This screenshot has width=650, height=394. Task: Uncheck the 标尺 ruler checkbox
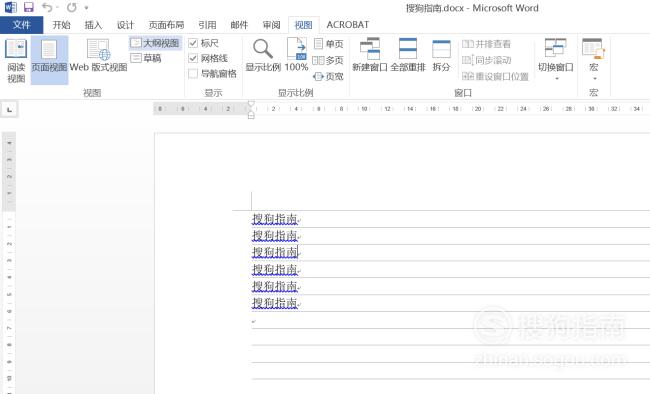193,43
